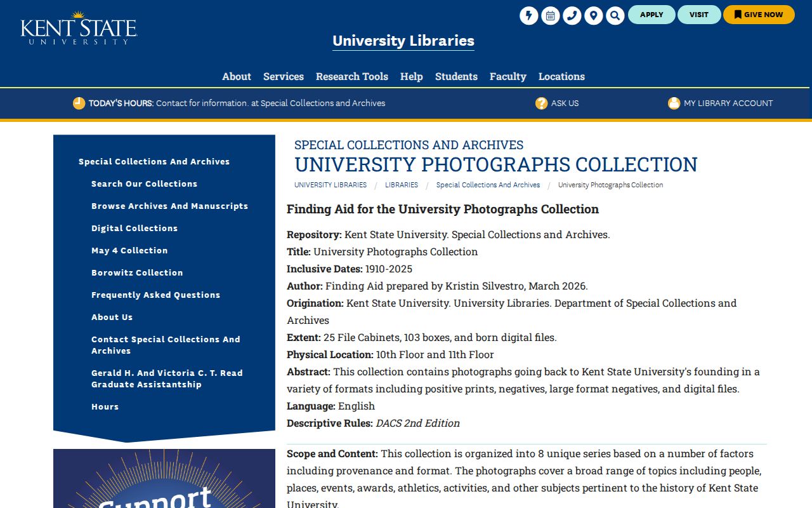Open the University Libraries title link
The width and height of the screenshot is (812, 508).
pos(403,41)
